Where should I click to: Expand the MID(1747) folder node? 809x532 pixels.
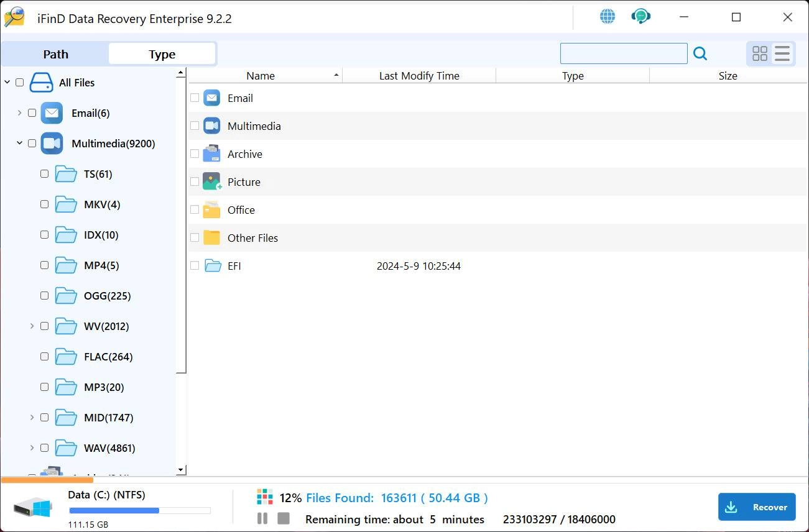pyautogui.click(x=32, y=418)
